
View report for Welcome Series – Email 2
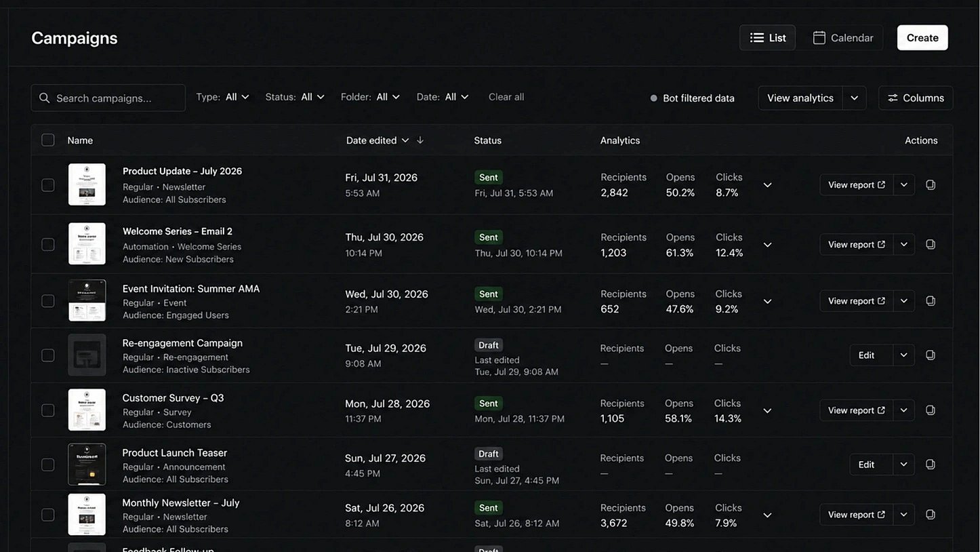(856, 244)
